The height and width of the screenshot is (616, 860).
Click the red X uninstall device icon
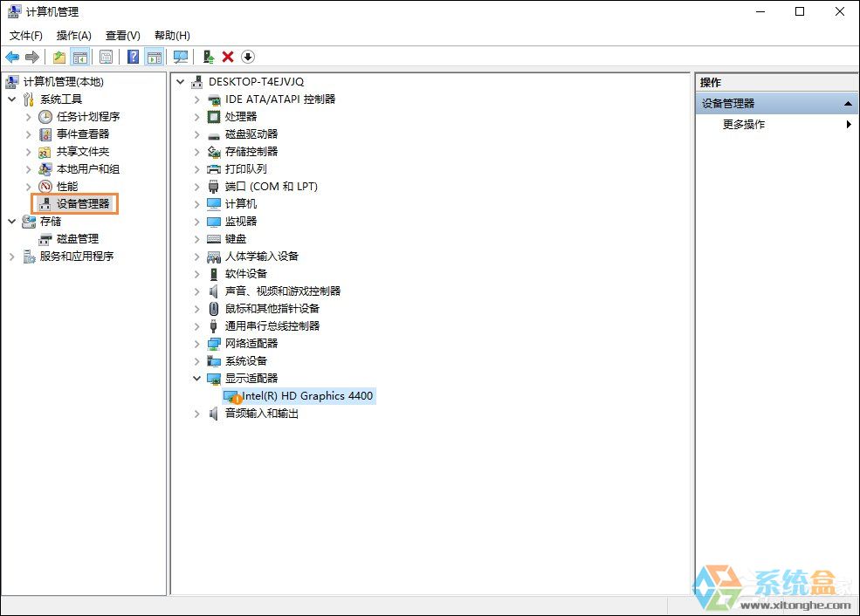point(228,57)
